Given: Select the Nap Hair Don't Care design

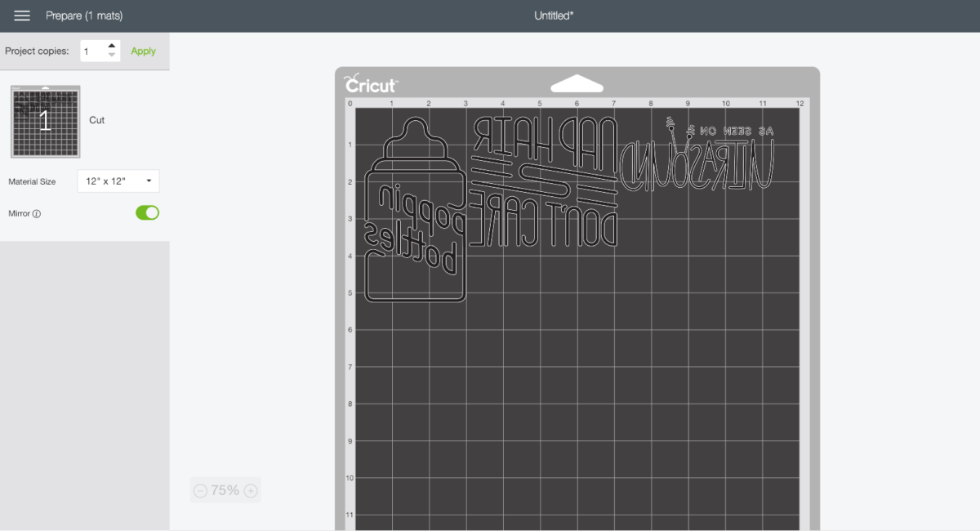Looking at the screenshot, I should [x=543, y=181].
